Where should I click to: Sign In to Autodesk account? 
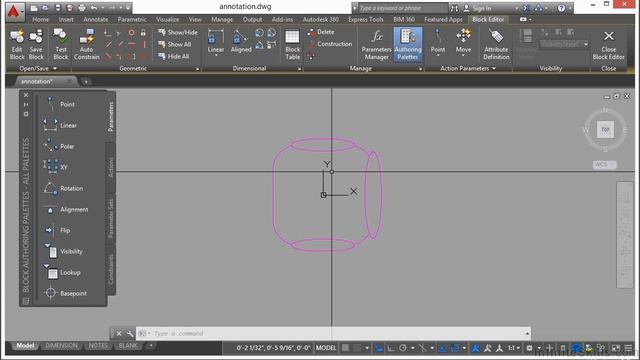tap(478, 8)
